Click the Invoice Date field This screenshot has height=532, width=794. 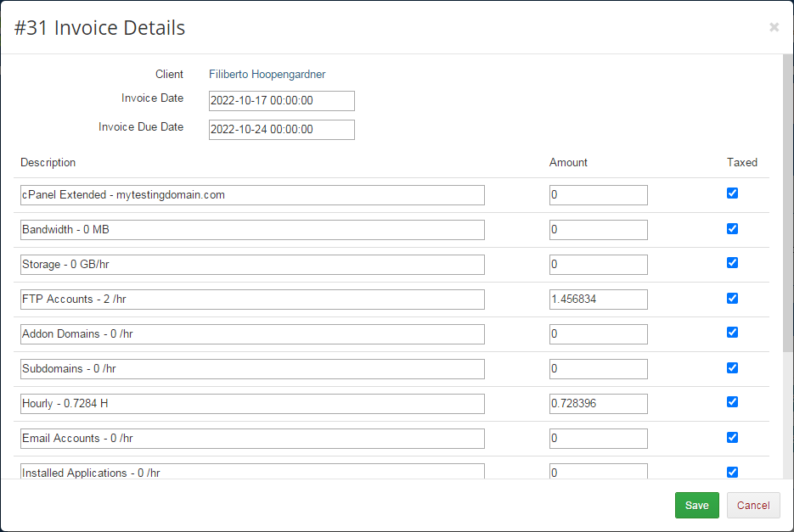coord(281,100)
